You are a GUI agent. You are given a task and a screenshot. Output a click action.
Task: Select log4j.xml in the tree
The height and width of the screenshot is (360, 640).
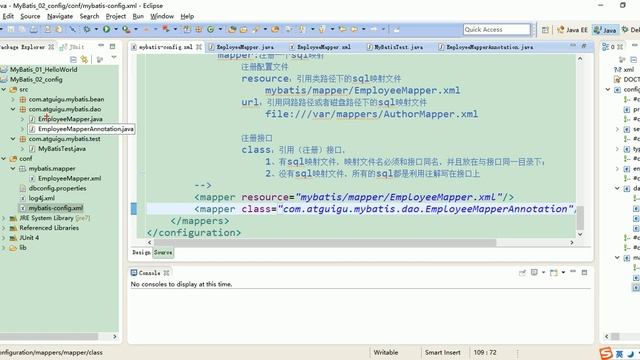[42, 198]
